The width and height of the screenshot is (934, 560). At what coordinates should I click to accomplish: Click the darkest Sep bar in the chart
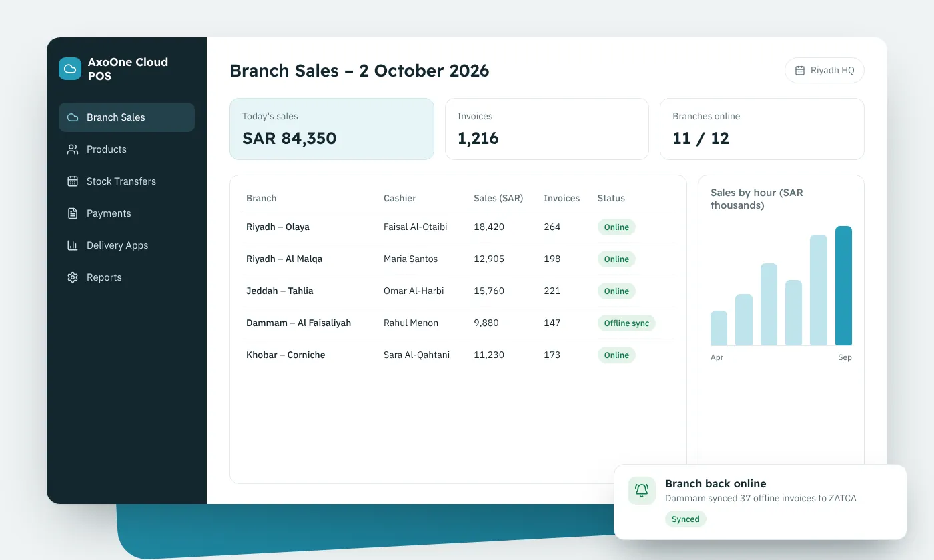[x=844, y=285]
